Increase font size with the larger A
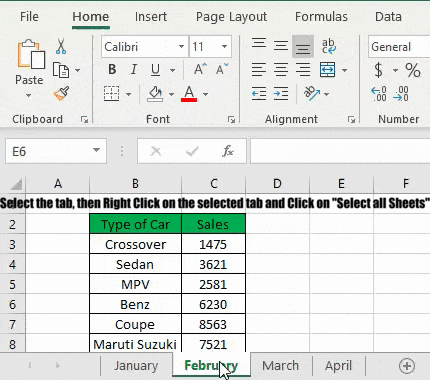Viewport: 430px width, 380px height. click(200, 70)
